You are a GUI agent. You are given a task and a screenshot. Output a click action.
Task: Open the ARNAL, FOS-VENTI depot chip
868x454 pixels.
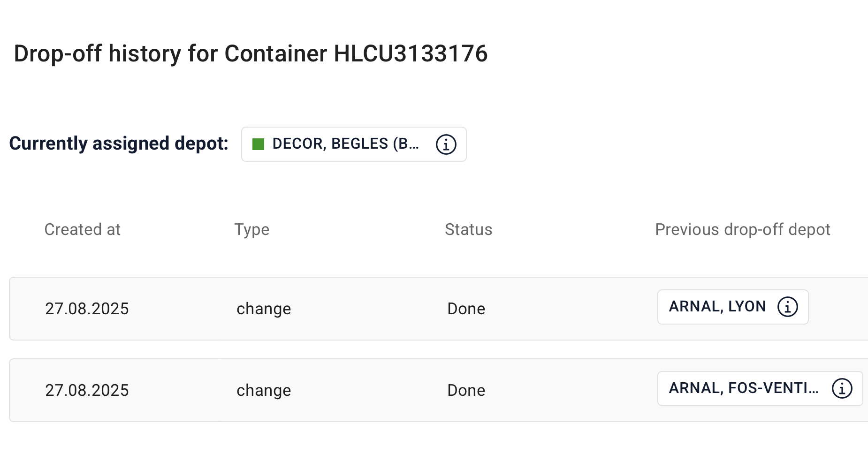[x=760, y=388]
